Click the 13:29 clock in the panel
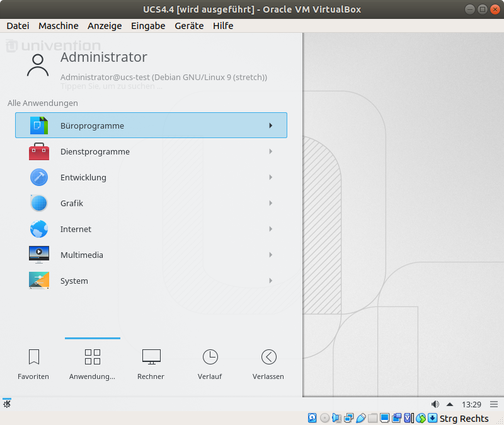 click(471, 404)
